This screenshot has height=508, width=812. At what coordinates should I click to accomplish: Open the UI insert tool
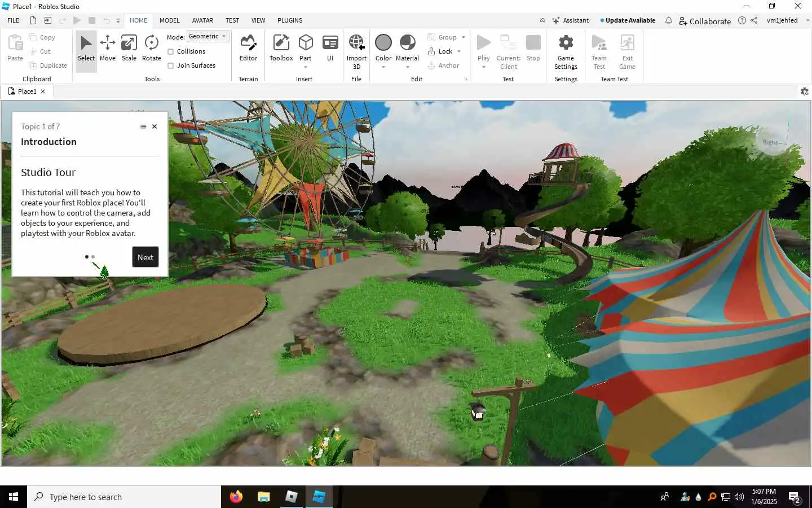pyautogui.click(x=330, y=49)
